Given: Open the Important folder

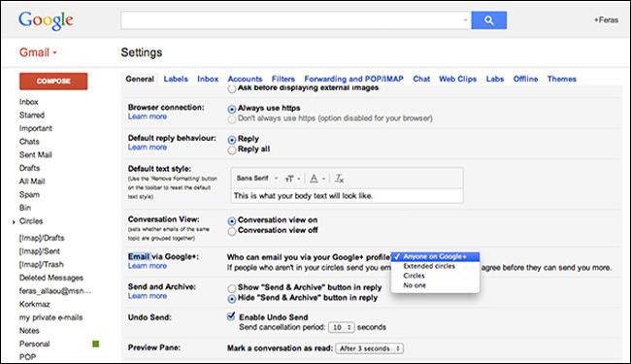Looking at the screenshot, I should click(x=36, y=128).
